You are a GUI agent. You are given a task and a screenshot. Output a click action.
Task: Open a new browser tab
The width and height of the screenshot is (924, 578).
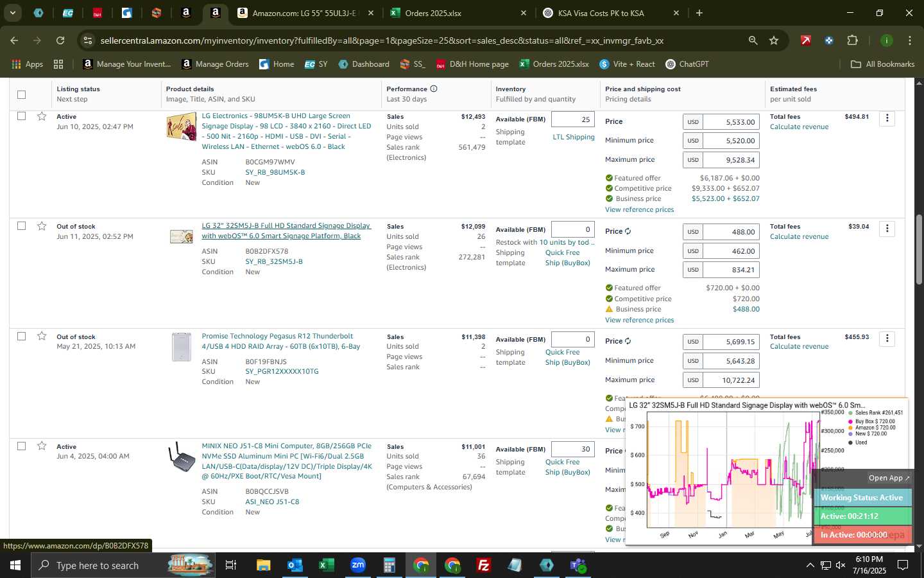tap(699, 13)
